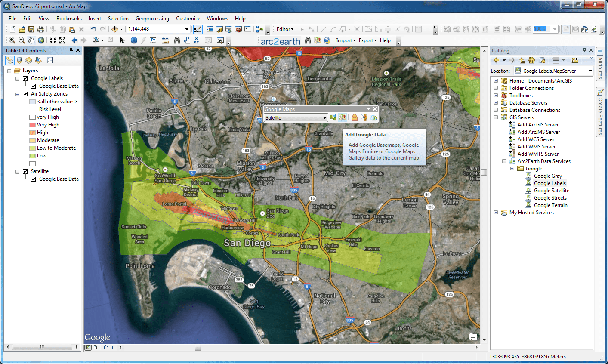Click the Moderate symbol swatch

point(32,140)
